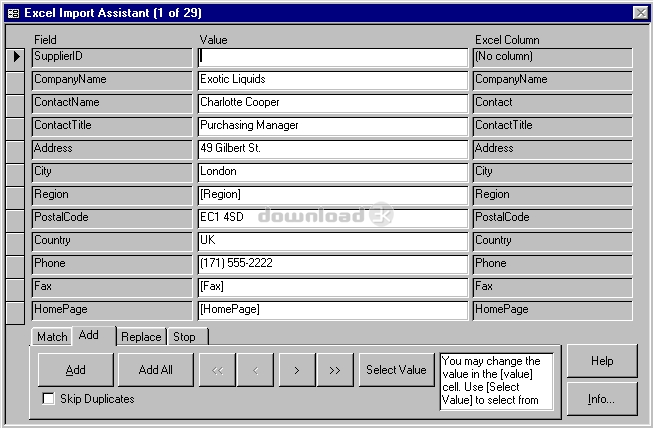Click the Add All button
Viewport: 653px width, 428px height.
pos(155,370)
